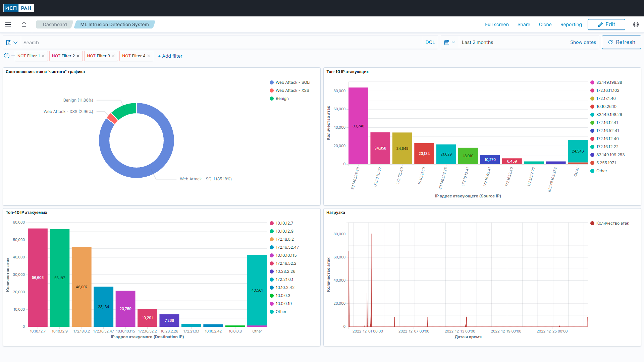Click the Share icon

click(524, 24)
